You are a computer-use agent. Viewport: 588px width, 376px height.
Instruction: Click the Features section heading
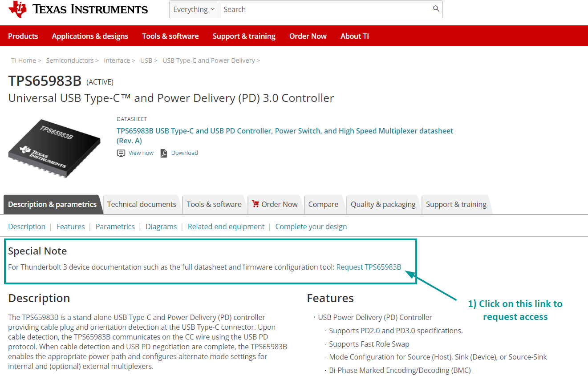pyautogui.click(x=330, y=298)
